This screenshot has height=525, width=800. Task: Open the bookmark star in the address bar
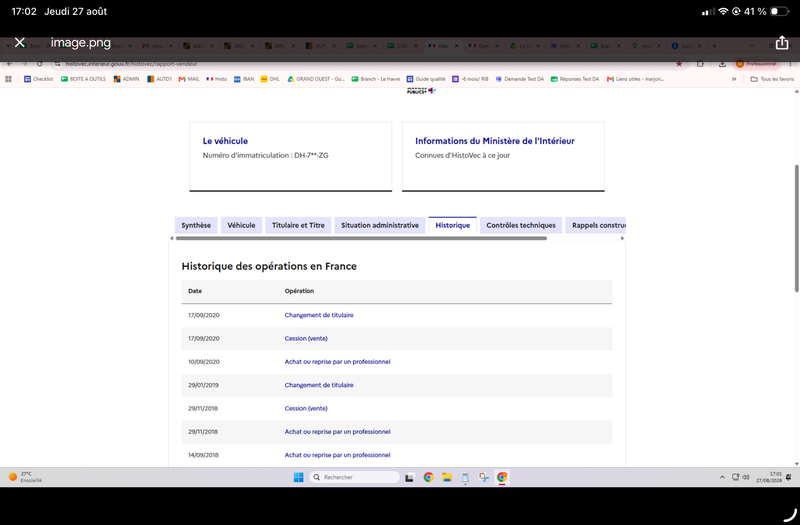[x=679, y=64]
